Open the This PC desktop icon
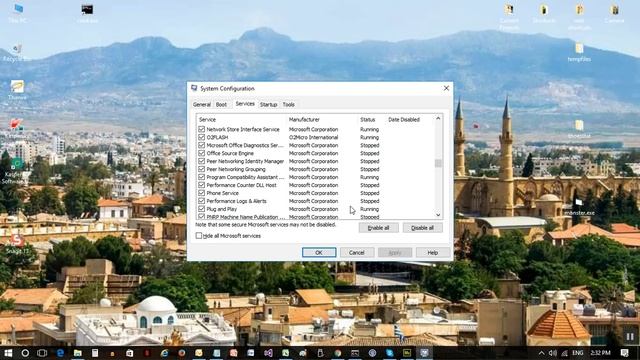The width and height of the screenshot is (640, 360). [x=18, y=12]
